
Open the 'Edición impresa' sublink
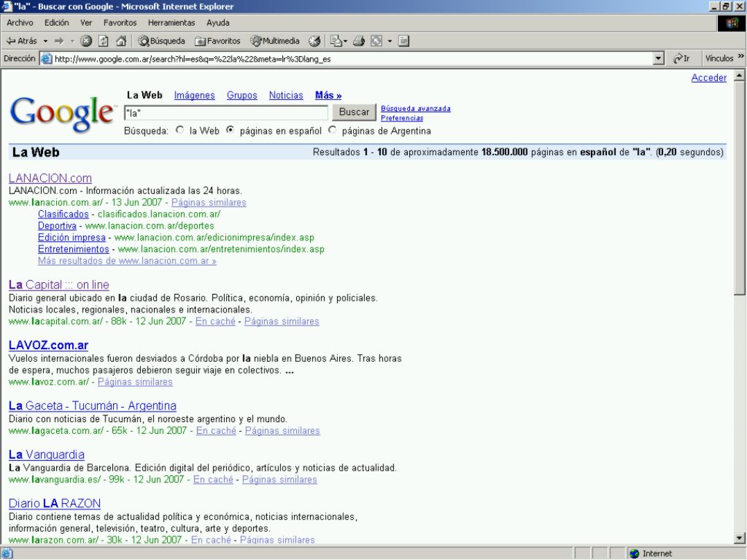72,238
